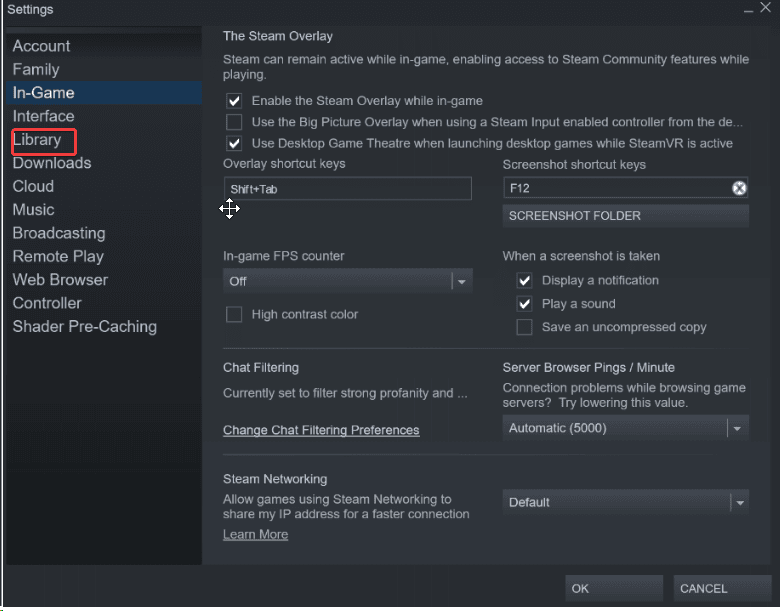Viewport: 780px width, 611px height.
Task: Open Server Browser Pings per Minute dropdown
Action: [x=625, y=428]
